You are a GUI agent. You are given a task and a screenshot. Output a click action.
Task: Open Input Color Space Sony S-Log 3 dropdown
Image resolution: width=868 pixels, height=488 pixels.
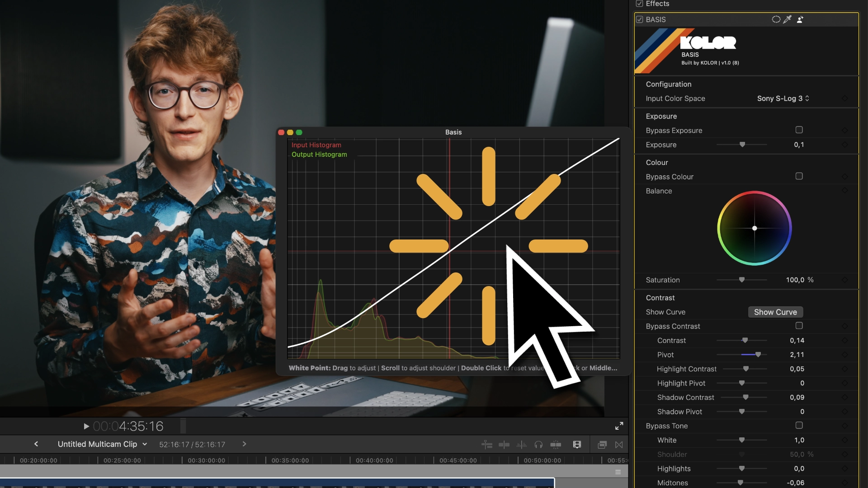click(783, 99)
